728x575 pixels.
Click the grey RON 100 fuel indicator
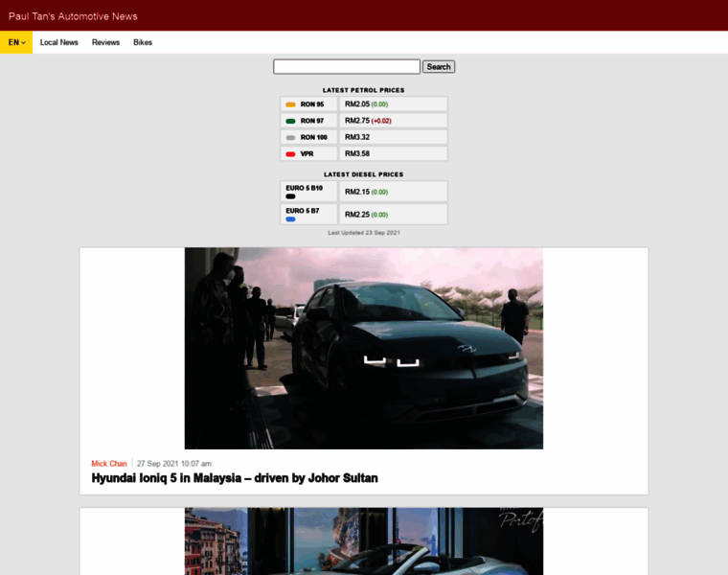290,137
